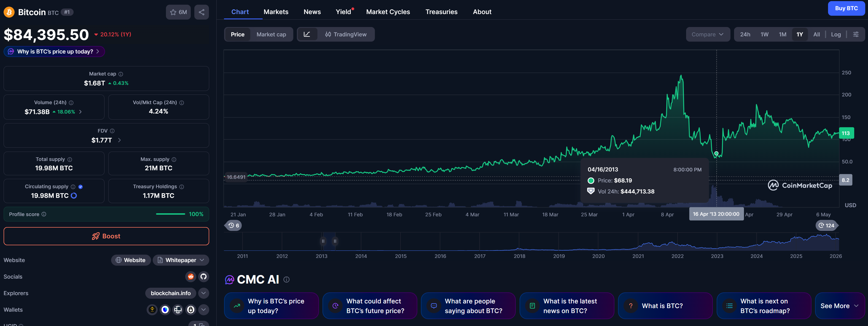Switch chart to Market cap view
The width and height of the screenshot is (868, 326).
271,34
